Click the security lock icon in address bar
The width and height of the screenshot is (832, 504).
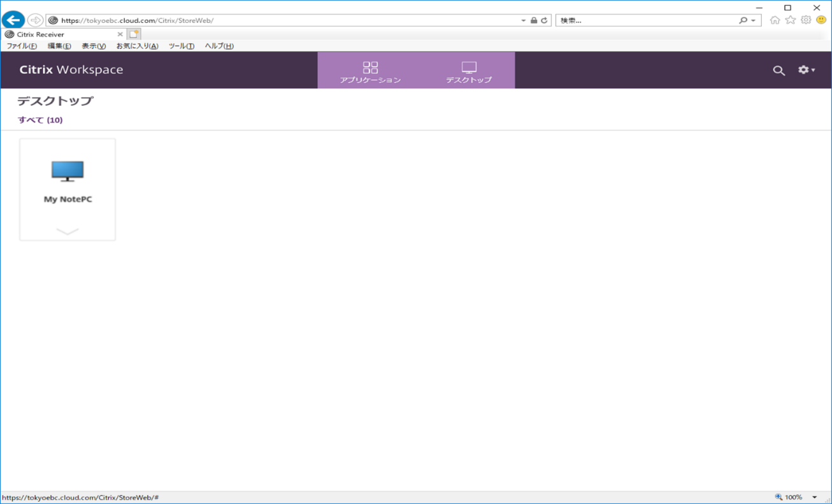click(534, 20)
